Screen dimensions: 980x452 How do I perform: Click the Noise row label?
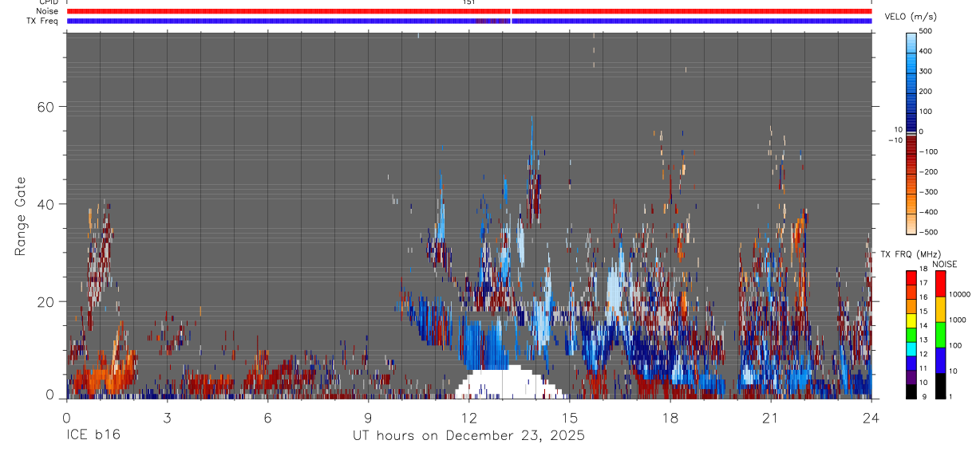47,11
